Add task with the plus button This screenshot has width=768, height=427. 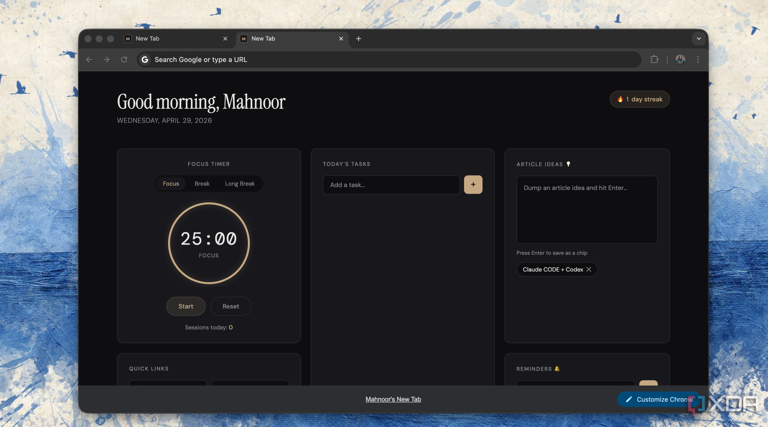[473, 185]
